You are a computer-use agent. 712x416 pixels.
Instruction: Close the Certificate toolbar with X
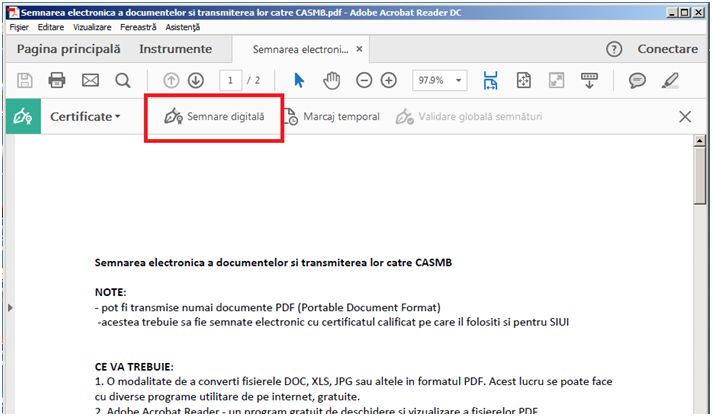click(x=685, y=117)
